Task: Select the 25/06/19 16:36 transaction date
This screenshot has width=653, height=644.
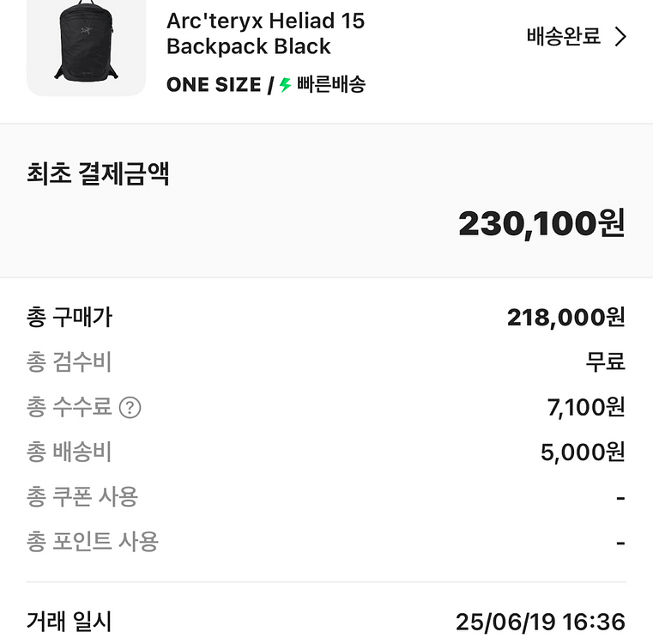Action: tap(540, 622)
